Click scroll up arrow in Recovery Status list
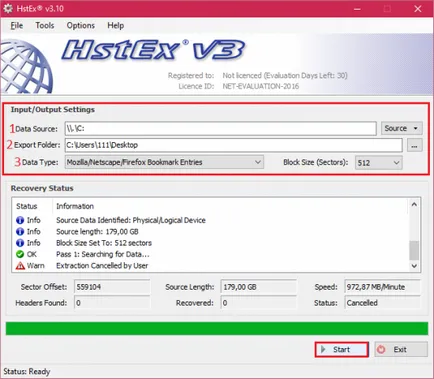The image size is (434, 379). pyautogui.click(x=414, y=204)
